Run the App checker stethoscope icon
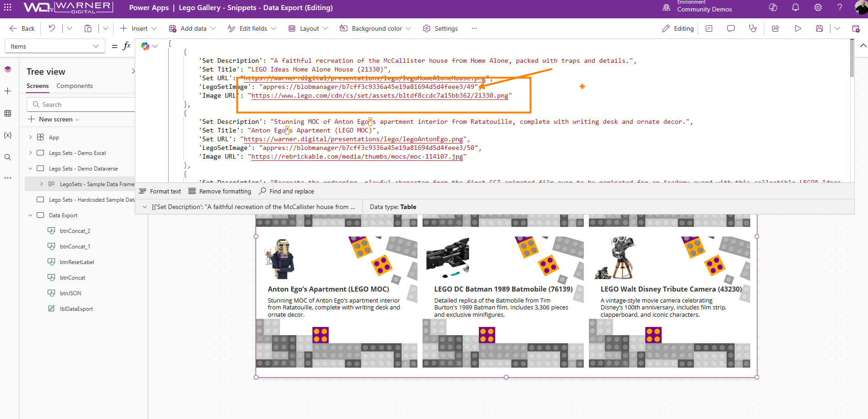The height and width of the screenshot is (419, 868). tap(753, 28)
